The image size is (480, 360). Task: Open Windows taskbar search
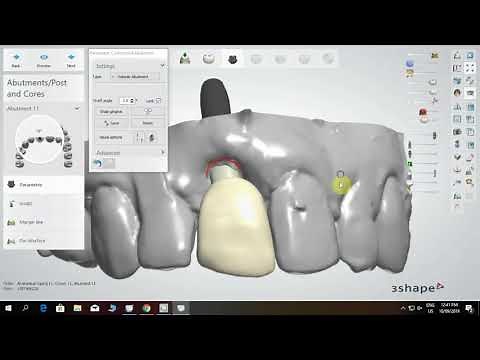tap(25, 308)
